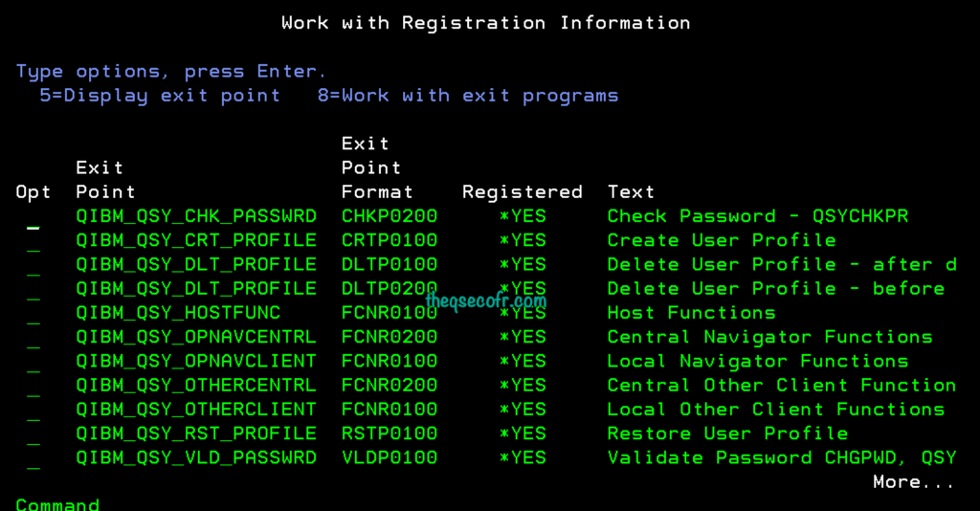Click the 'Command' prompt label

(x=57, y=504)
